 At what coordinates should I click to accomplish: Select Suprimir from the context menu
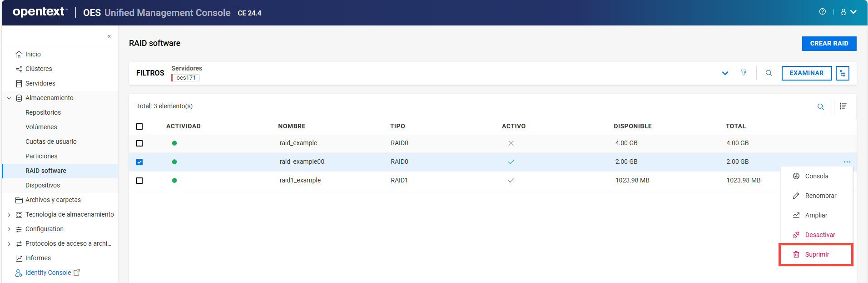pyautogui.click(x=816, y=254)
